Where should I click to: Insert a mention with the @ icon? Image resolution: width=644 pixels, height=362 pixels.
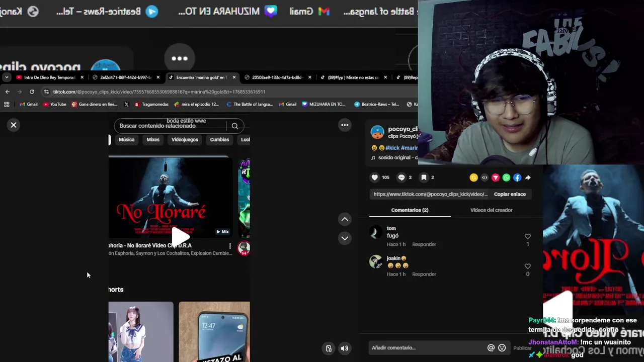[491, 348]
